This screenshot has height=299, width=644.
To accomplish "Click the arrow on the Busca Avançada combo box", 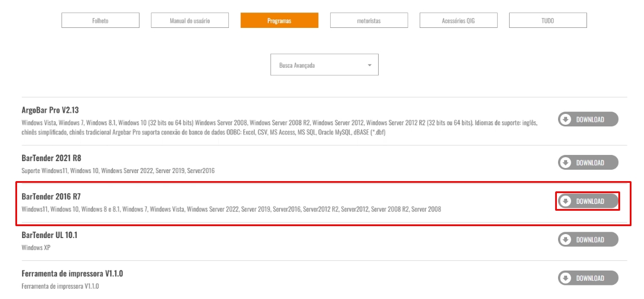I will pos(370,65).
